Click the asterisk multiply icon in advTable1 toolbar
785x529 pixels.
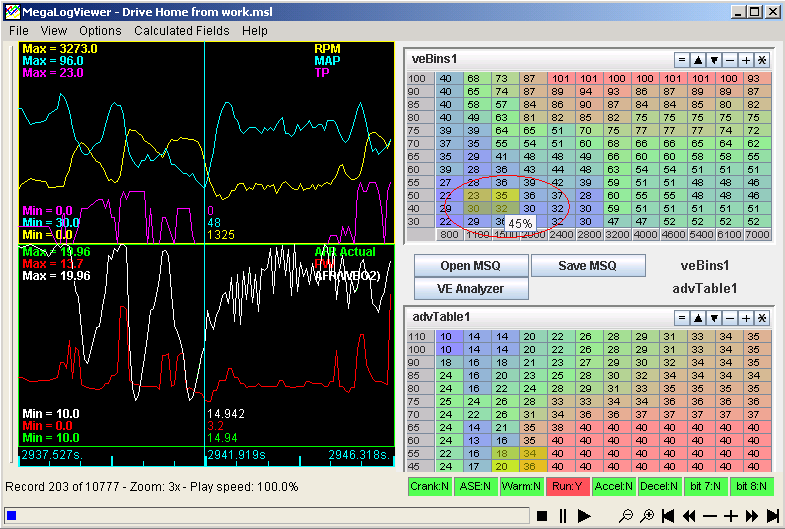[x=762, y=318]
